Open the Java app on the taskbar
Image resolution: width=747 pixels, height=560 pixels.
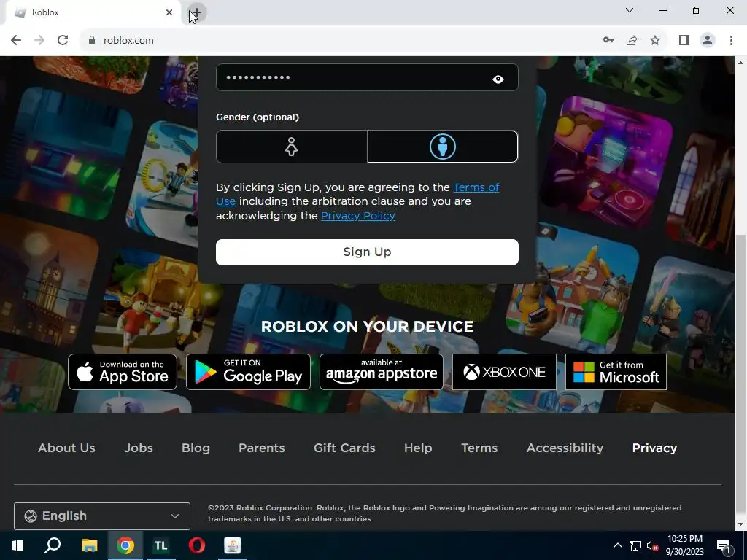coord(233,545)
